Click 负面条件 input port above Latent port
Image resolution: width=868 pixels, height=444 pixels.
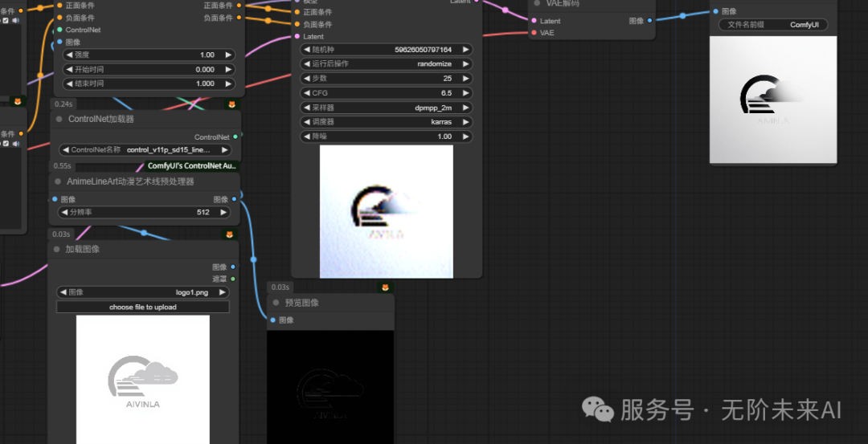click(x=297, y=24)
